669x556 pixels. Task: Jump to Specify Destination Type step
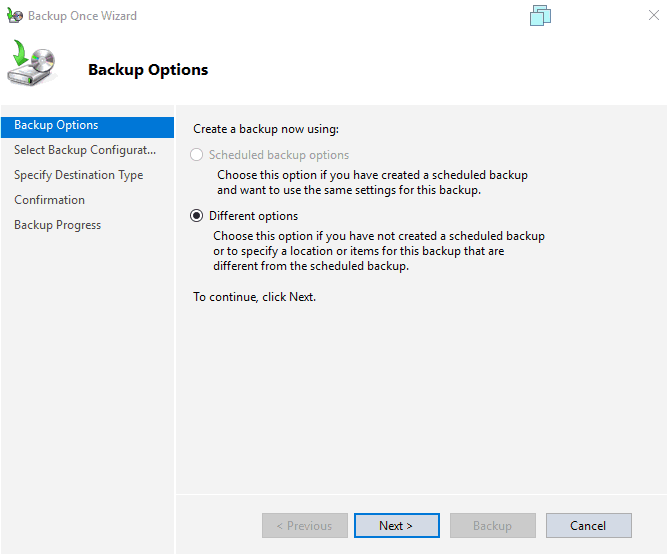[78, 175]
